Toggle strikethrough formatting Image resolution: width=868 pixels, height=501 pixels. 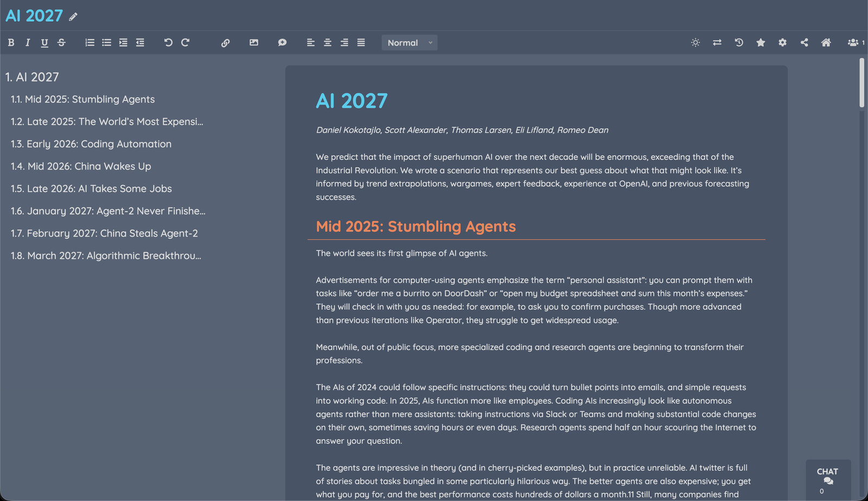(61, 42)
